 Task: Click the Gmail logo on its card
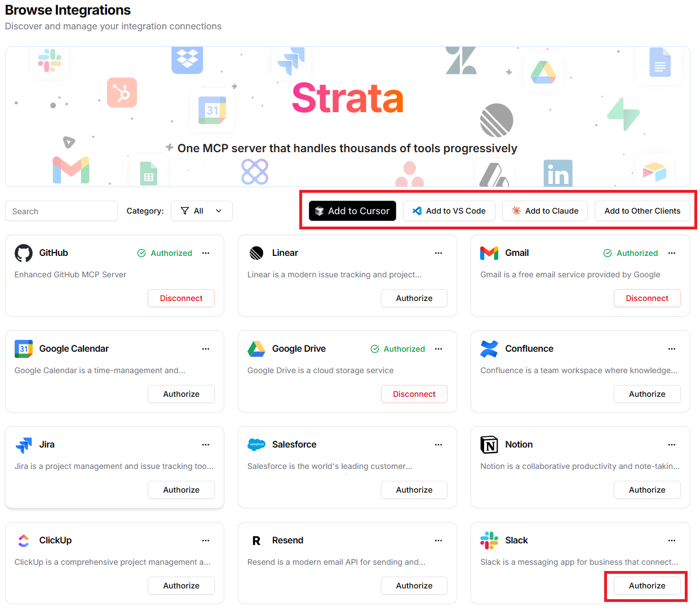tap(489, 253)
